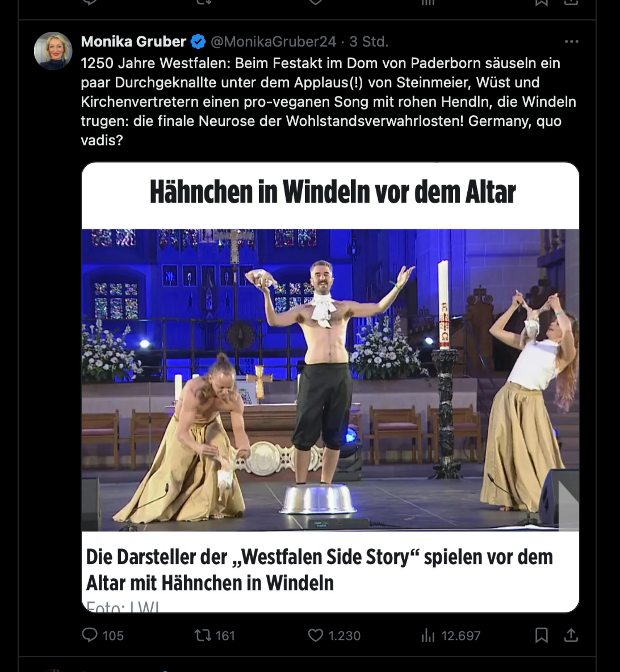Open the attached image of cathedral performance
The height and width of the screenshot is (672, 620).
(330, 380)
